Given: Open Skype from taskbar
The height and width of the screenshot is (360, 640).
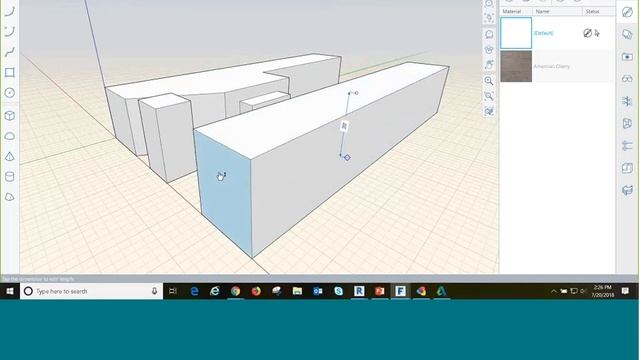Looking at the screenshot, I should point(338,291).
